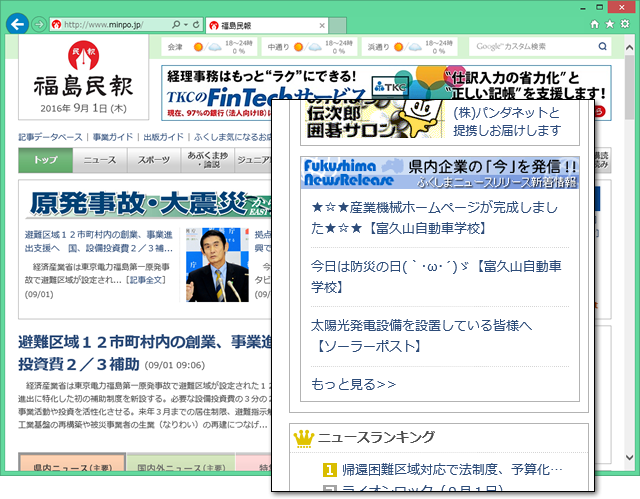Screen dimensions: 640x499
Task: Reload page with the refresh icon
Action: click(196, 24)
